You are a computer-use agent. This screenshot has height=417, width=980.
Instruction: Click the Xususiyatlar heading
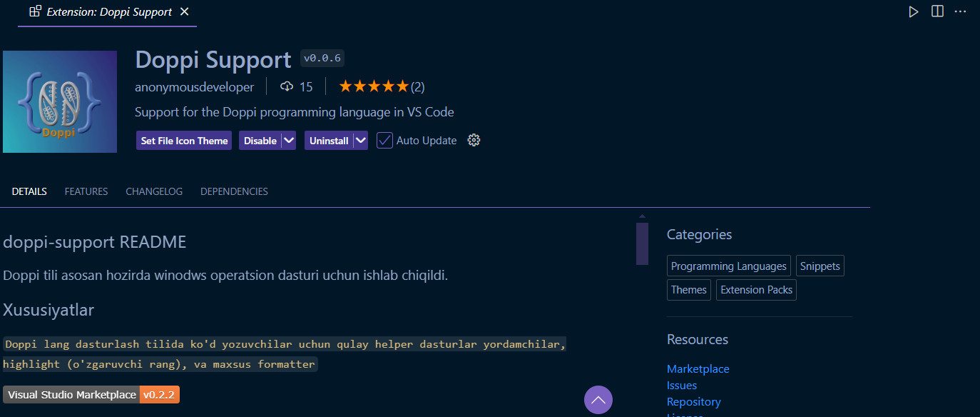(49, 310)
